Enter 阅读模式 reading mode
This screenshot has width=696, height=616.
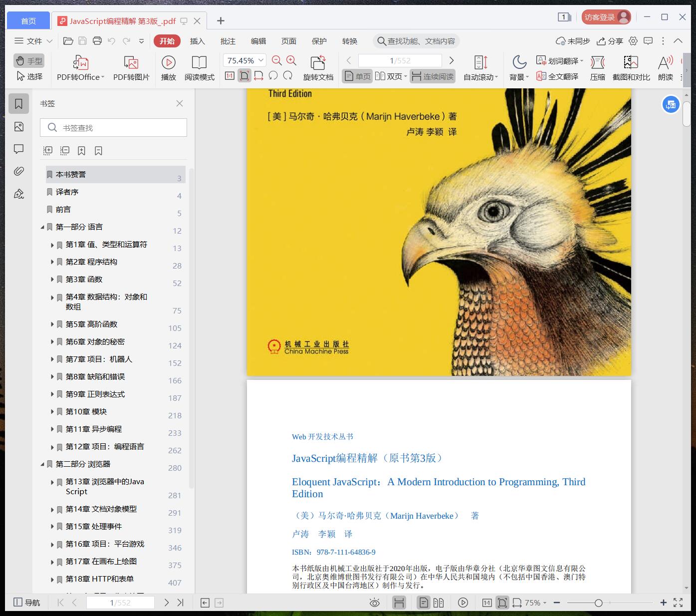click(x=199, y=68)
